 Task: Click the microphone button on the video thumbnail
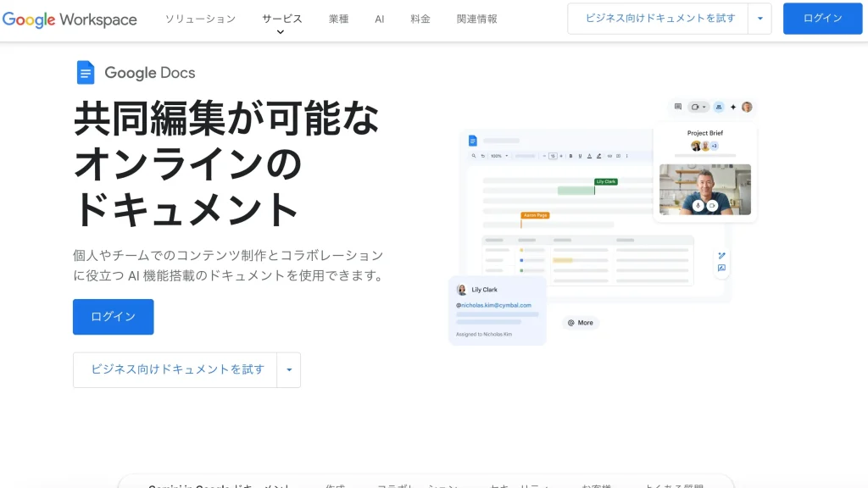(698, 205)
